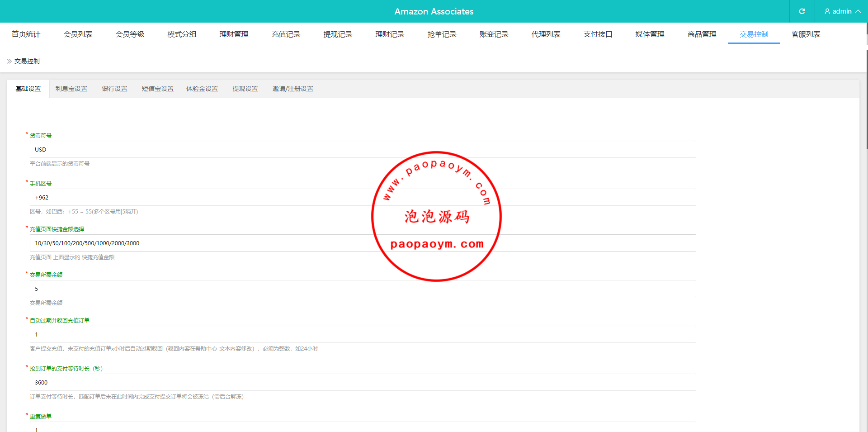Click the breadcrumb double-chevron icon

[9, 61]
